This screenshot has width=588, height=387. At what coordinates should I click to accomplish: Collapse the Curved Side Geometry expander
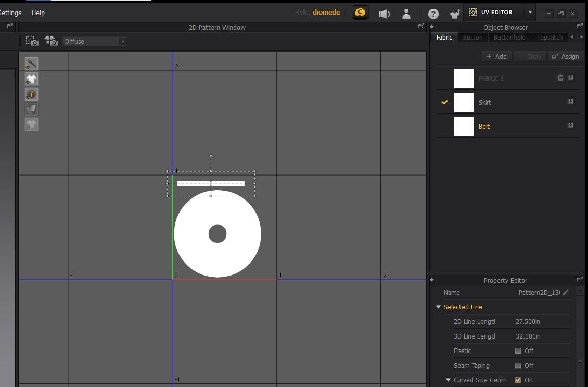coord(448,380)
